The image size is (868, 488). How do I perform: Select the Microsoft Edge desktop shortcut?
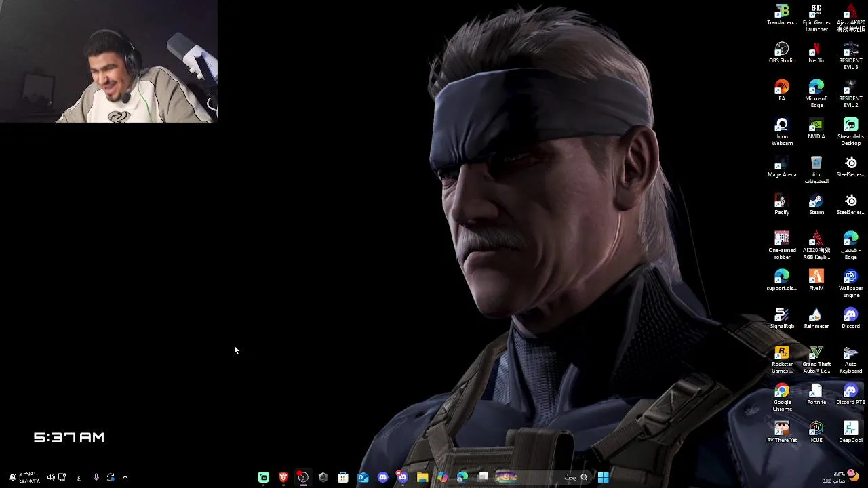816,94
